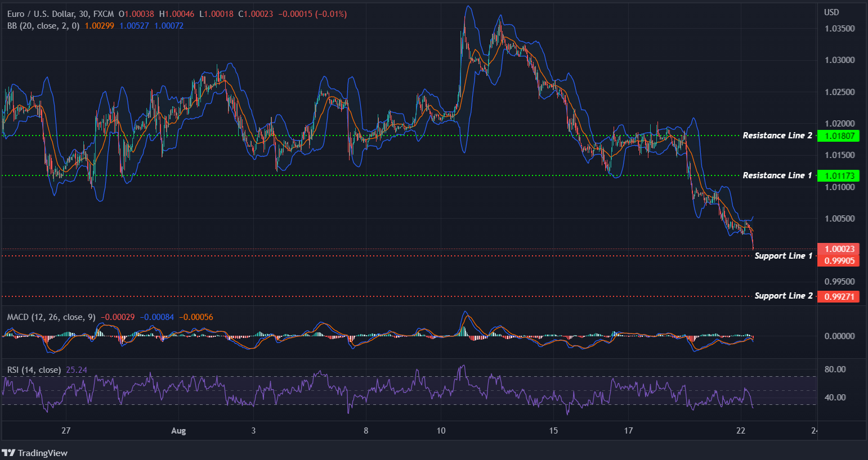
Task: Click the Resistance Line 1 price label
Action: coord(839,175)
